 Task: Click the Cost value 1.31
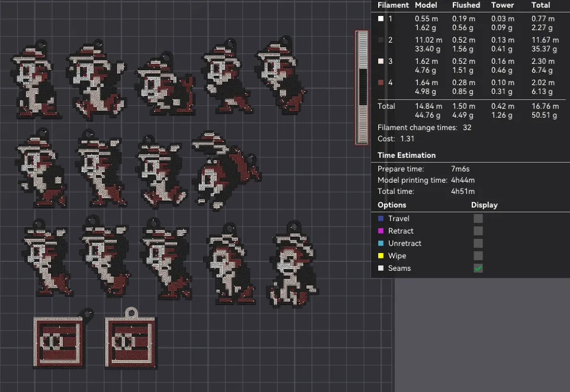pos(407,139)
